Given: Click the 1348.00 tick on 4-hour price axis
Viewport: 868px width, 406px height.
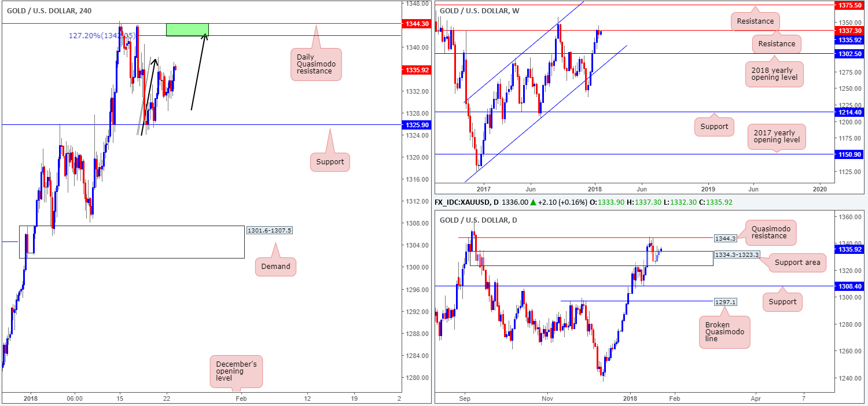Looking at the screenshot, I should point(416,3).
